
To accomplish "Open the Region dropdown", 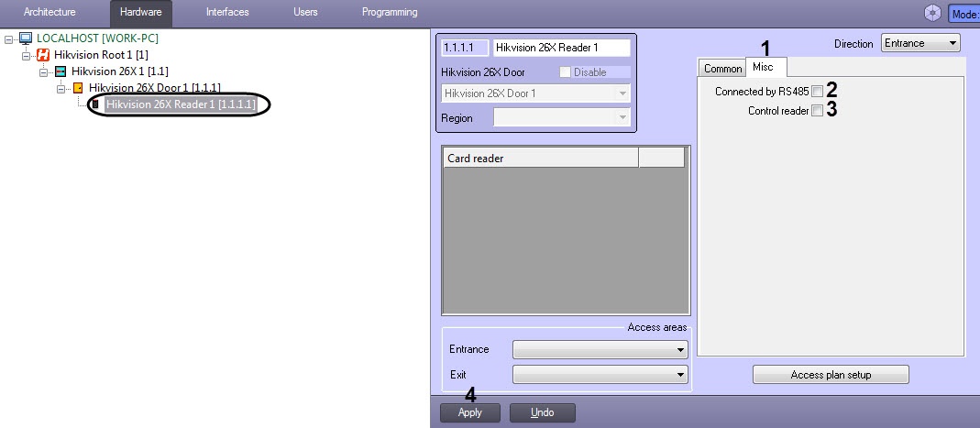I will click(562, 117).
